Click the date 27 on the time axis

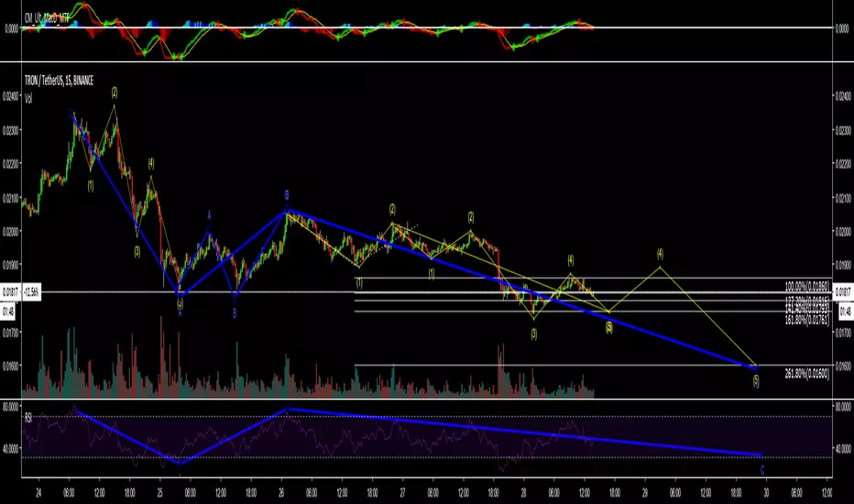click(402, 493)
